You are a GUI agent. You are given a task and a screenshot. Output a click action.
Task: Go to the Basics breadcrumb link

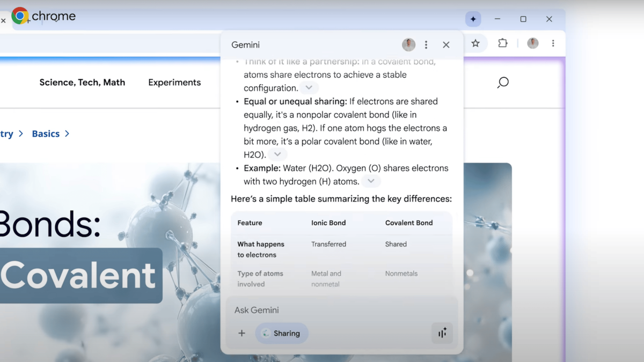46,134
